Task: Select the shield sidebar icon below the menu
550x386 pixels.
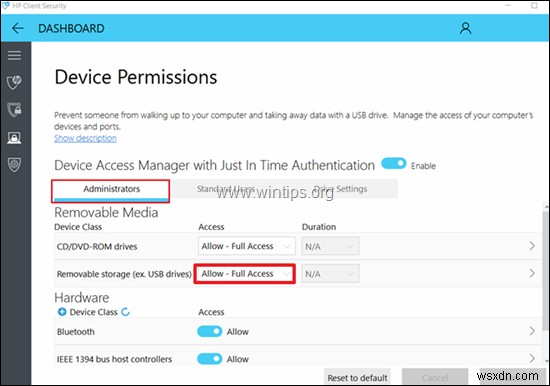Action: point(14,82)
